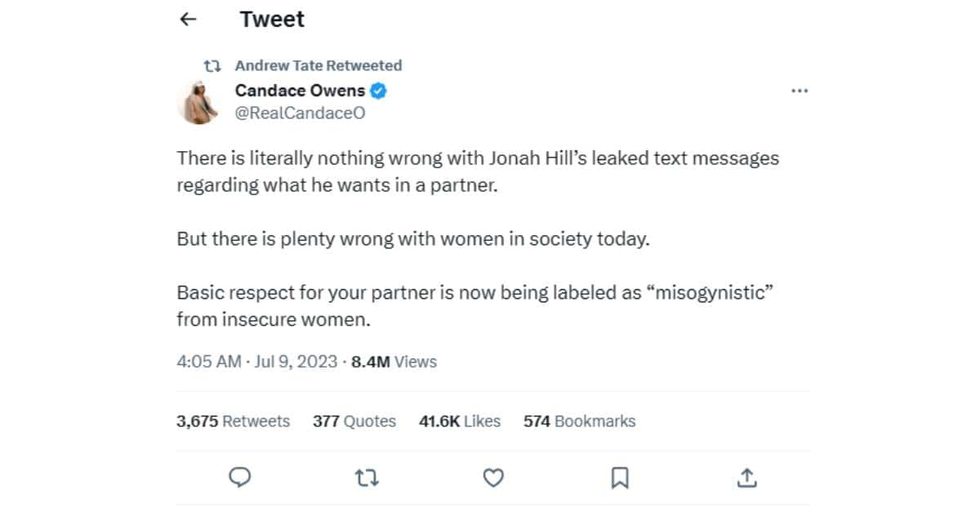Click the back arrow icon
Image resolution: width=980 pixels, height=513 pixels.
(x=189, y=20)
